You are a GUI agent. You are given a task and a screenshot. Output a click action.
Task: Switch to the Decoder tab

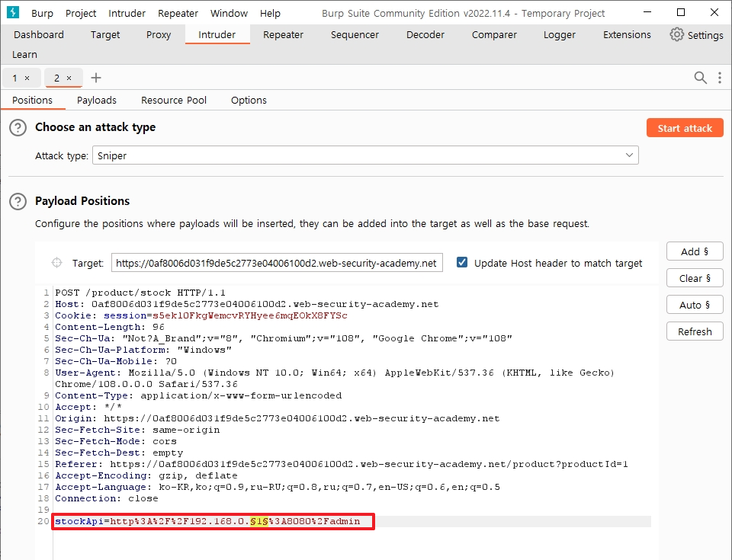pyautogui.click(x=425, y=34)
